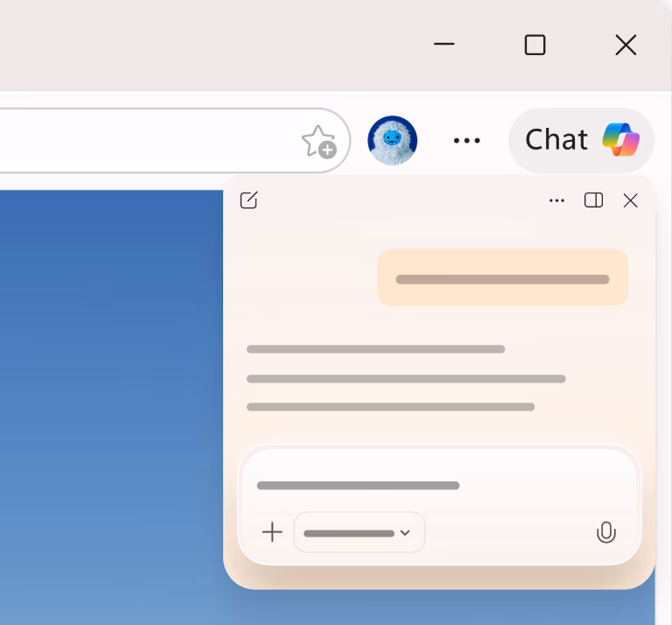Viewport: 672px width, 625px height.
Task: Focus the chat message input field
Action: point(439,485)
